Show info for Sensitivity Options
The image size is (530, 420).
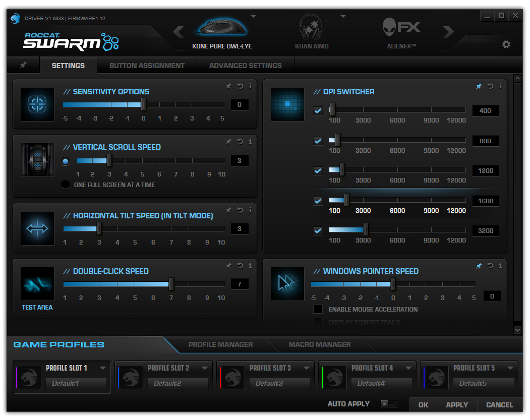pos(250,86)
